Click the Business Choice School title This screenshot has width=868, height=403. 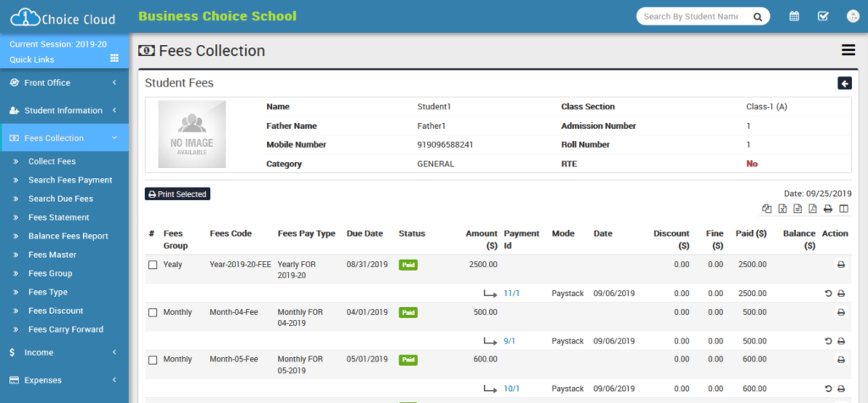coord(218,16)
